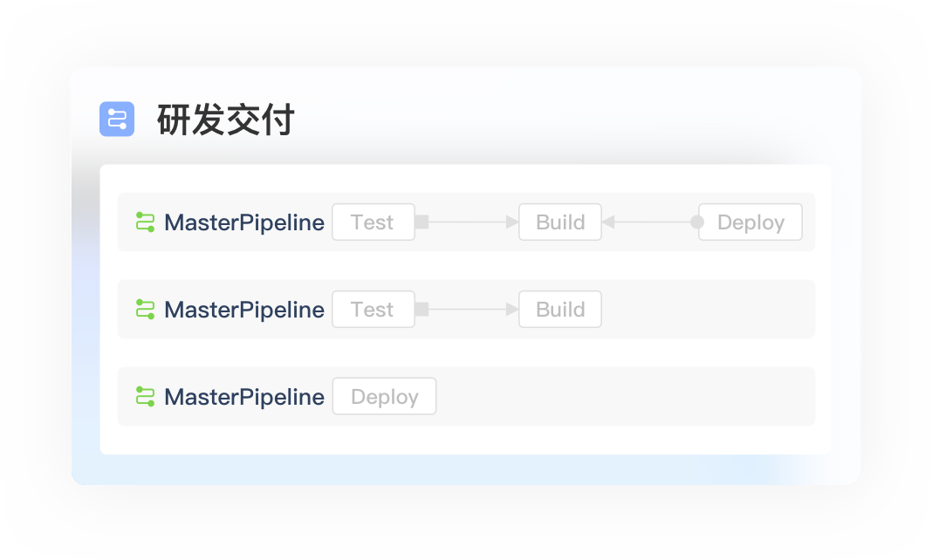This screenshot has height=560, width=932.
Task: Click the square connector after first-row Test
Action: (422, 222)
